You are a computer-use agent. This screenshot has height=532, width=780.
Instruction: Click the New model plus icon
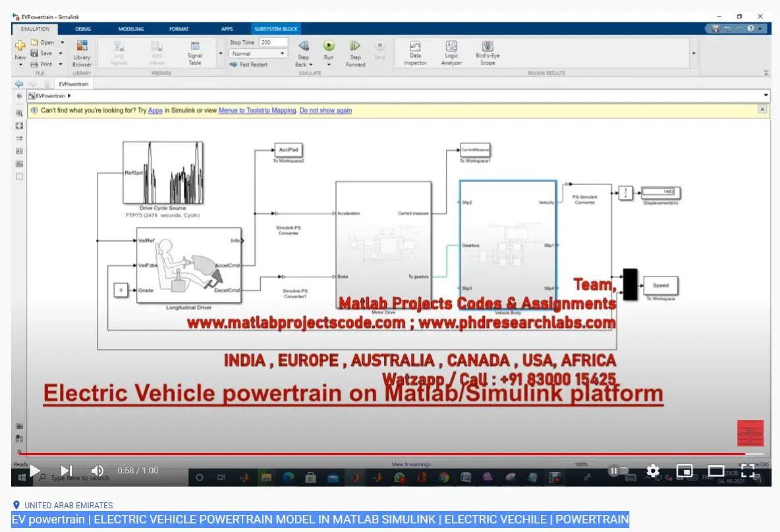[x=20, y=45]
